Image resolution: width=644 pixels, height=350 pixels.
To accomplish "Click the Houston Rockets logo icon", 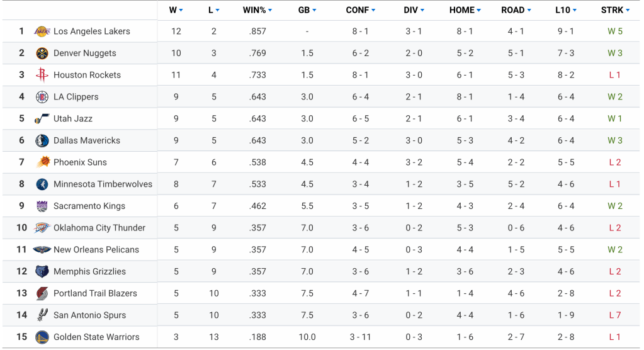I will tap(42, 75).
